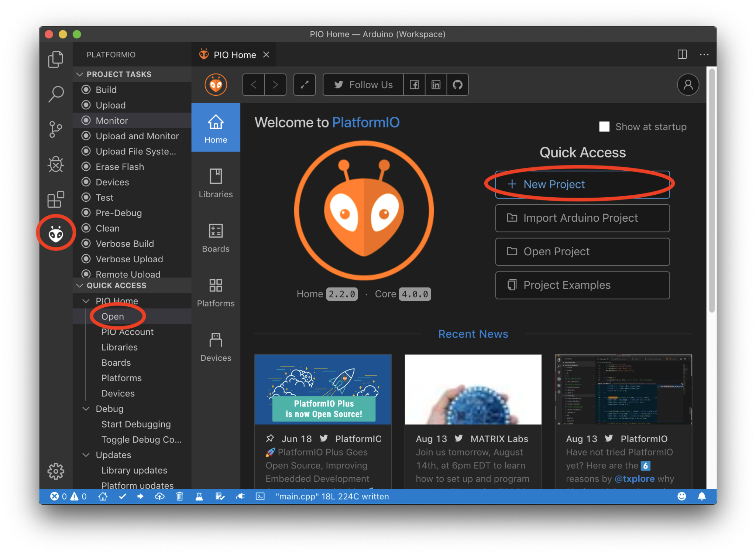Select the Erase Flash task radio button
Image resolution: width=756 pixels, height=556 pixels.
point(87,167)
